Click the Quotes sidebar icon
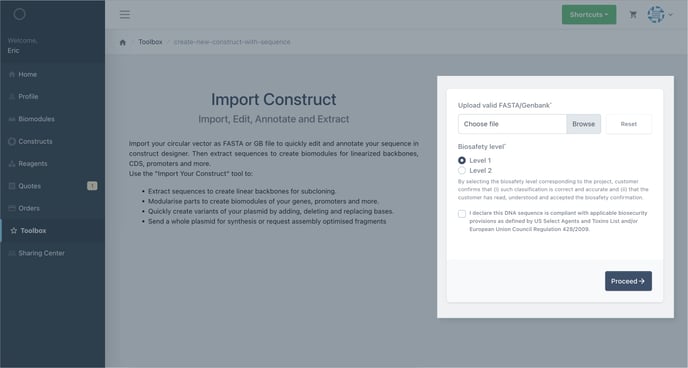The height and width of the screenshot is (368, 688). 12,186
